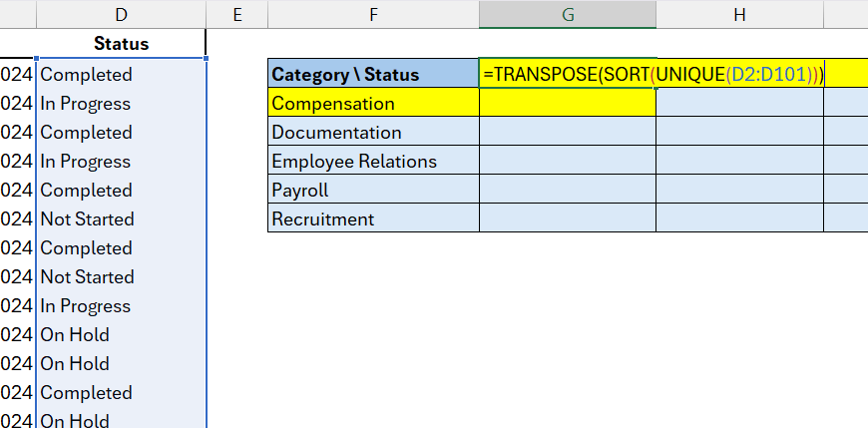Select column H header

pos(739,14)
